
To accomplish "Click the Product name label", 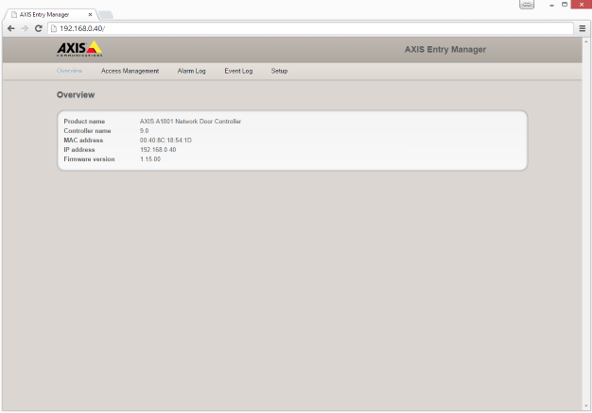I will tap(84, 121).
